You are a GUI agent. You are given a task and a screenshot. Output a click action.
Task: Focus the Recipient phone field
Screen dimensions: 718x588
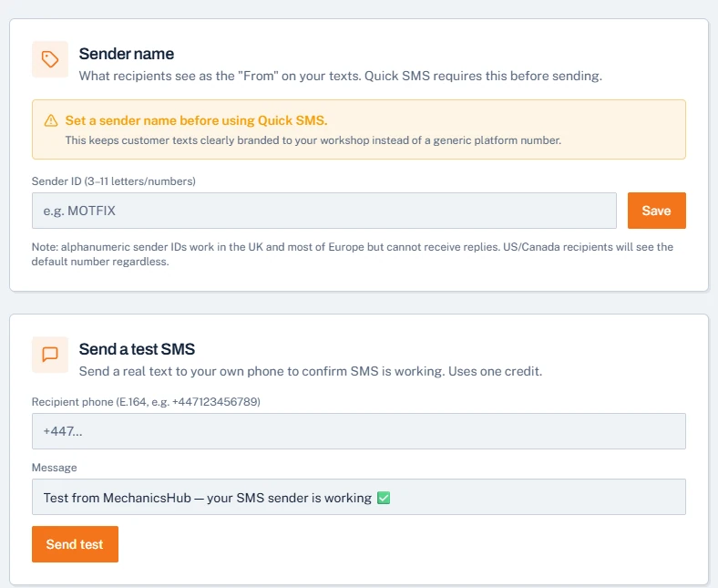[x=358, y=431]
